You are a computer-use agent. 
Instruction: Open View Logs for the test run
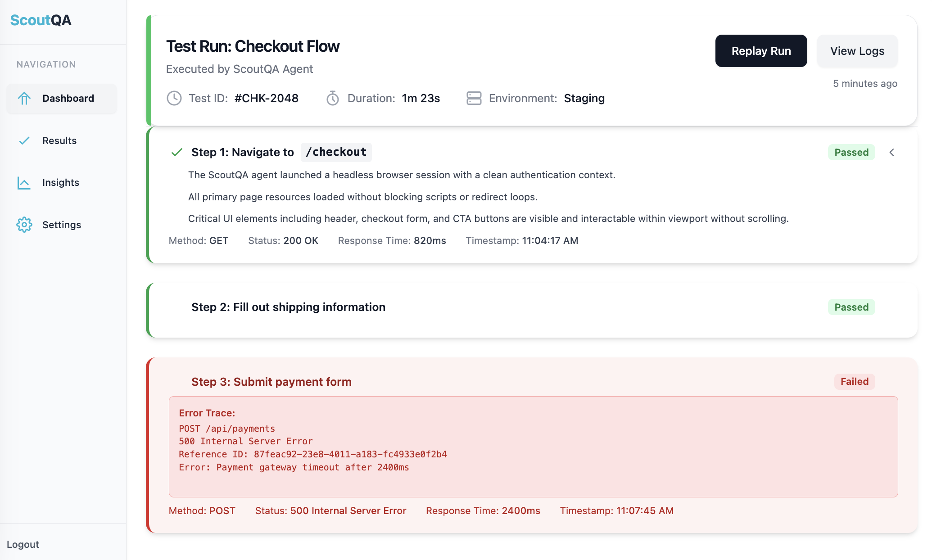point(857,51)
